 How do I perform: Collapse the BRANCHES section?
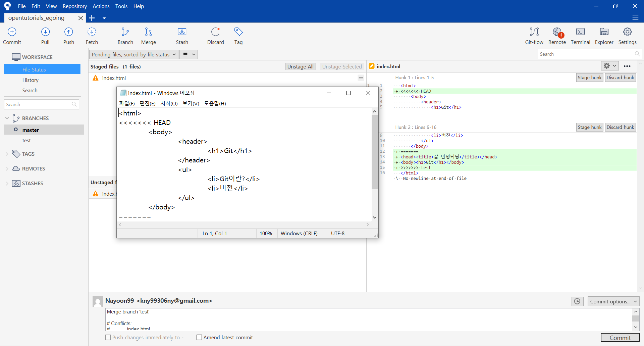pyautogui.click(x=7, y=118)
